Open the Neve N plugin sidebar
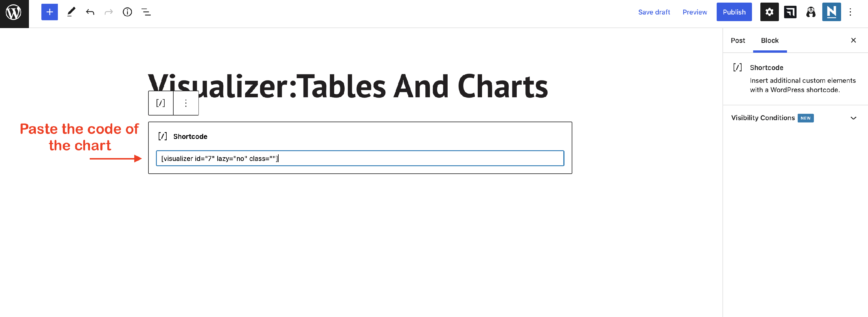 coord(831,12)
